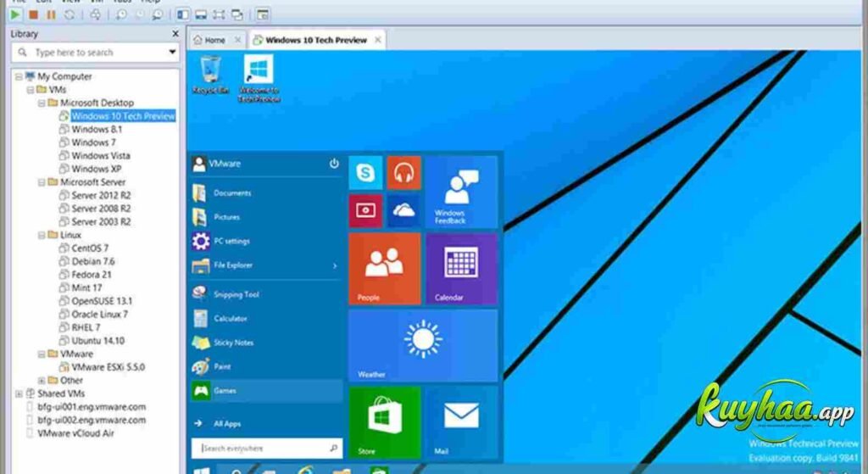Stop the virtual machine with the orange square
Image resolution: width=868 pixels, height=474 pixels.
33,15
